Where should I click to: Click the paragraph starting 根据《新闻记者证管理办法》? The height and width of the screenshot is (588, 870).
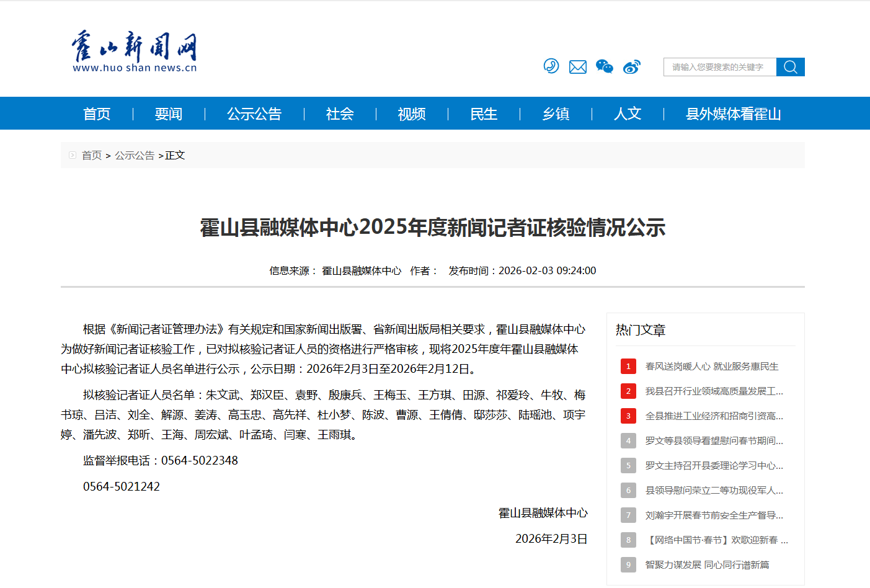323,349
